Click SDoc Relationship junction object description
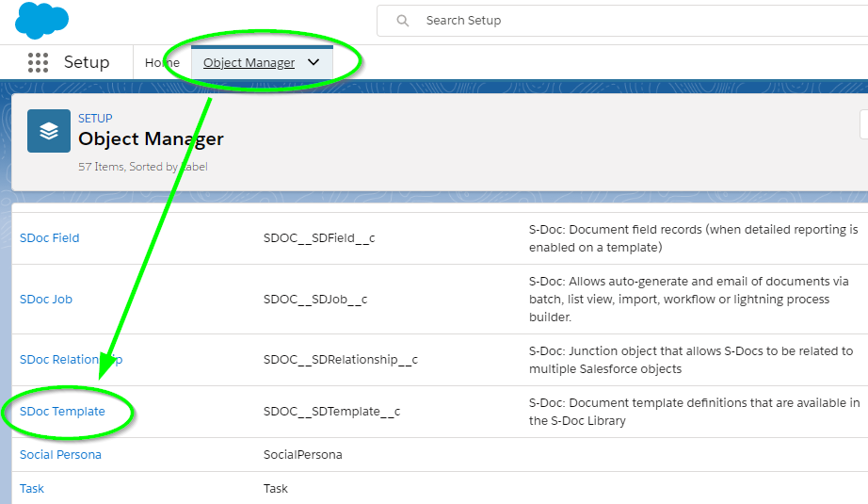 691,360
